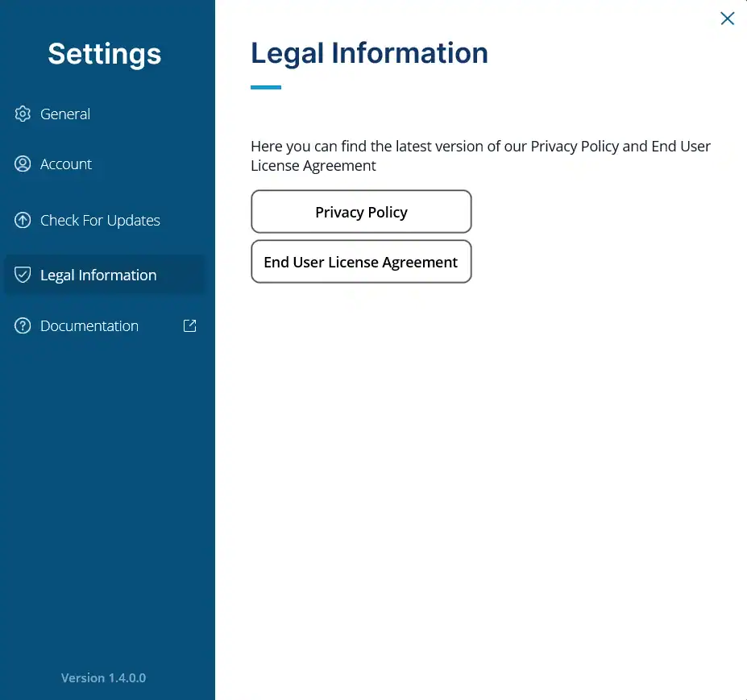Open the General settings section
The height and width of the screenshot is (700, 747).
click(65, 114)
